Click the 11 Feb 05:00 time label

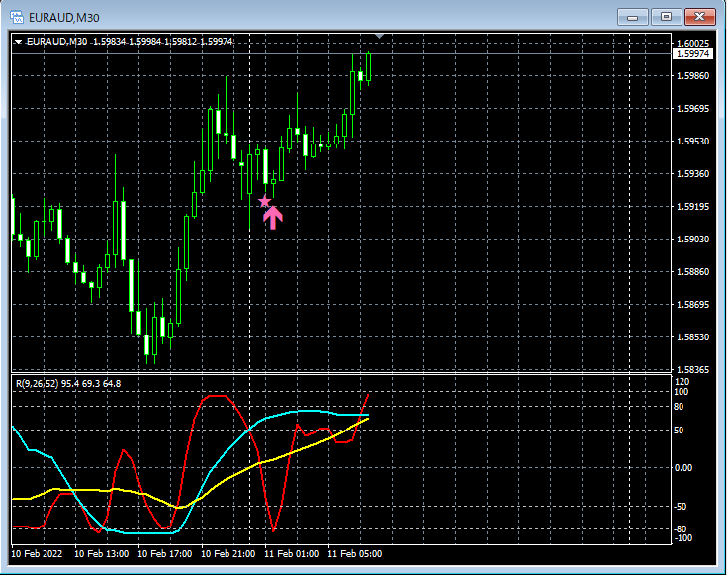[355, 553]
